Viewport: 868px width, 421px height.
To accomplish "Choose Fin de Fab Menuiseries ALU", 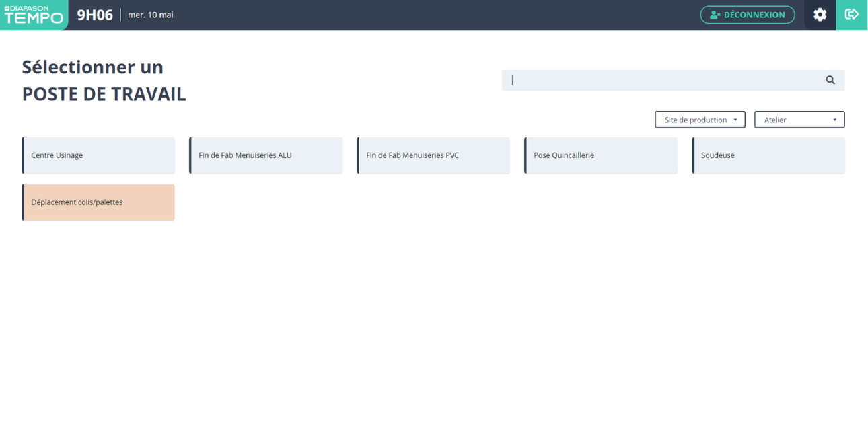I will pos(266,155).
